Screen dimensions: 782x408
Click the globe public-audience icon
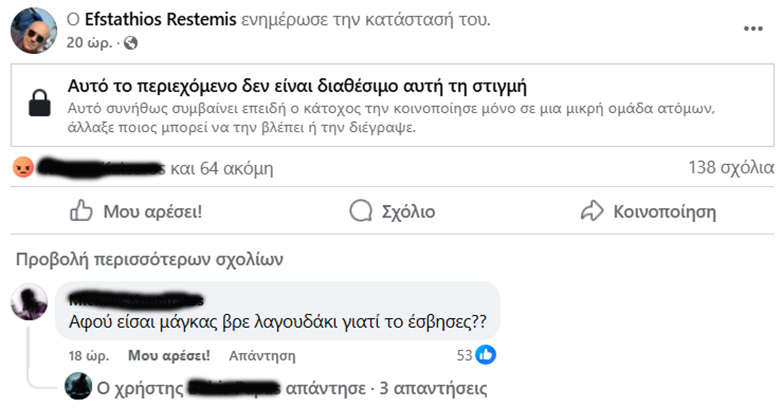click(130, 43)
